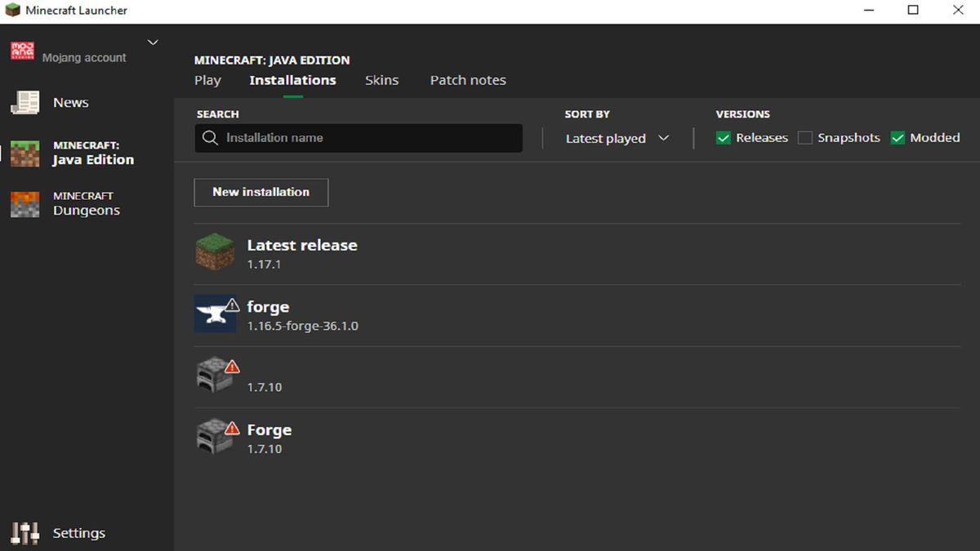The height and width of the screenshot is (551, 980).
Task: Click the forge anvil installation icon
Action: click(216, 313)
